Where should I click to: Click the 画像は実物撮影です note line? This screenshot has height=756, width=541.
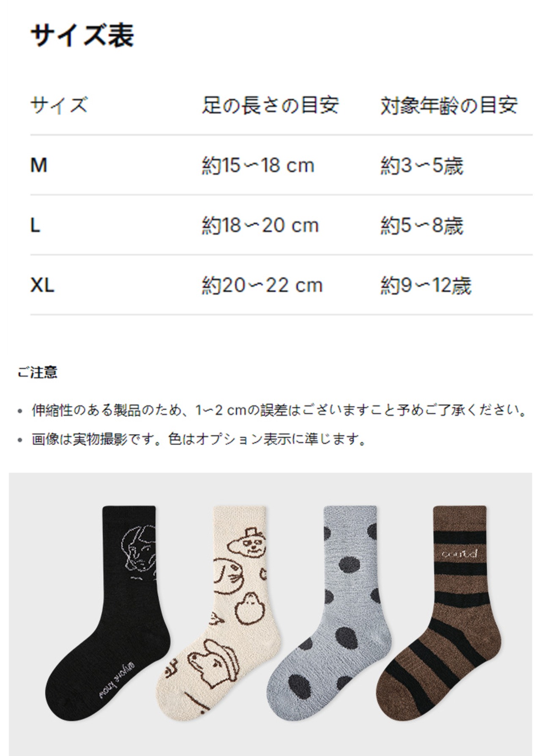click(199, 439)
